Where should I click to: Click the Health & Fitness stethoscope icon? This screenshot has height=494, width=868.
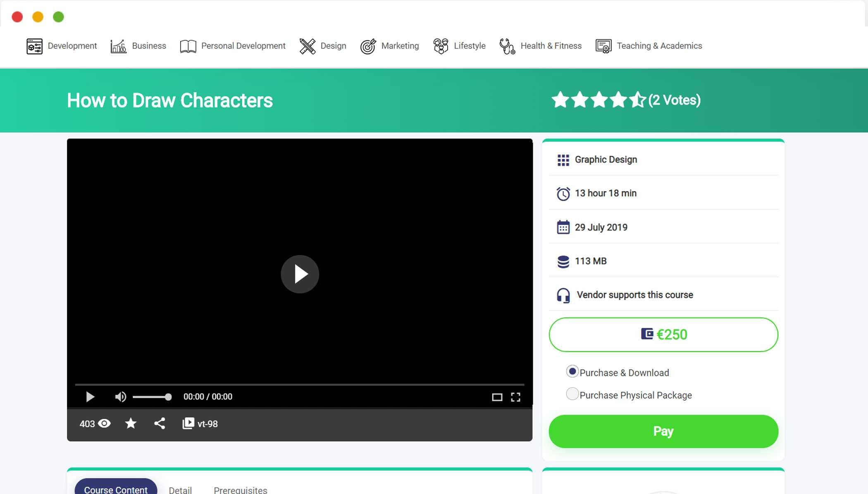507,46
